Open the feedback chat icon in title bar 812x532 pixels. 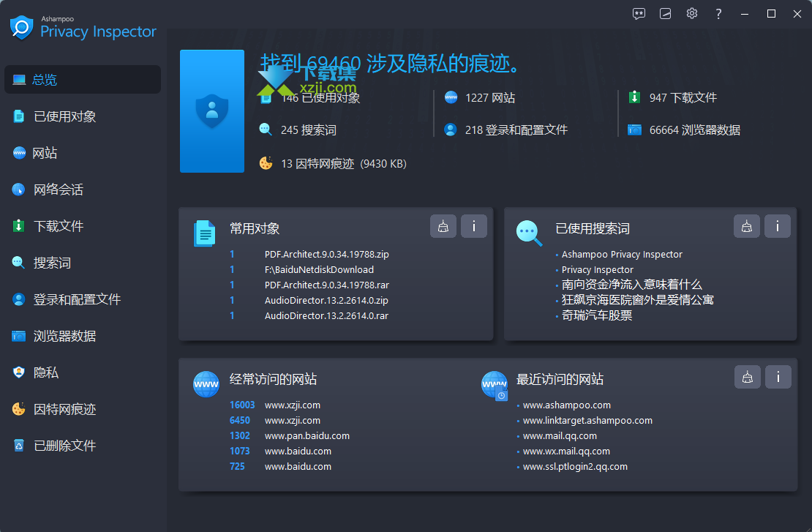point(639,14)
